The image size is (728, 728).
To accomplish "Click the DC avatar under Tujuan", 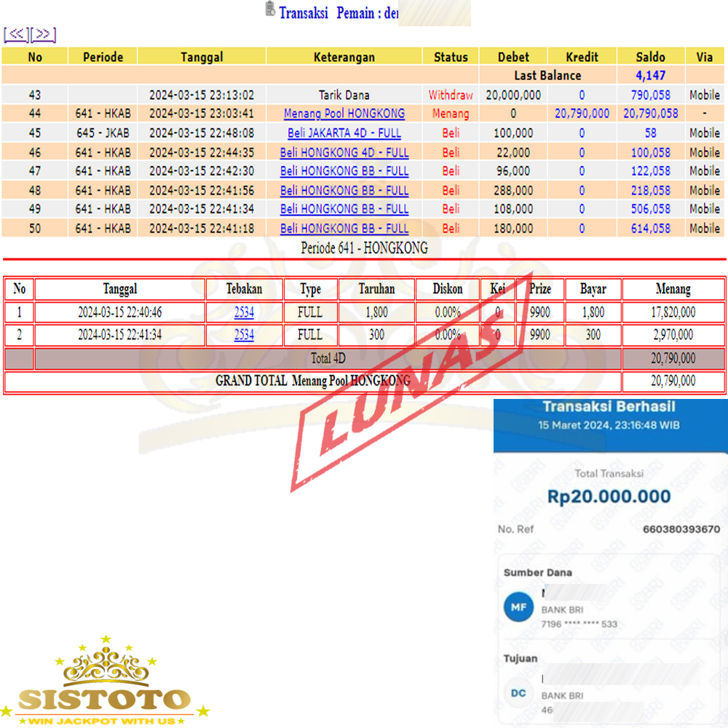I will coord(518,693).
